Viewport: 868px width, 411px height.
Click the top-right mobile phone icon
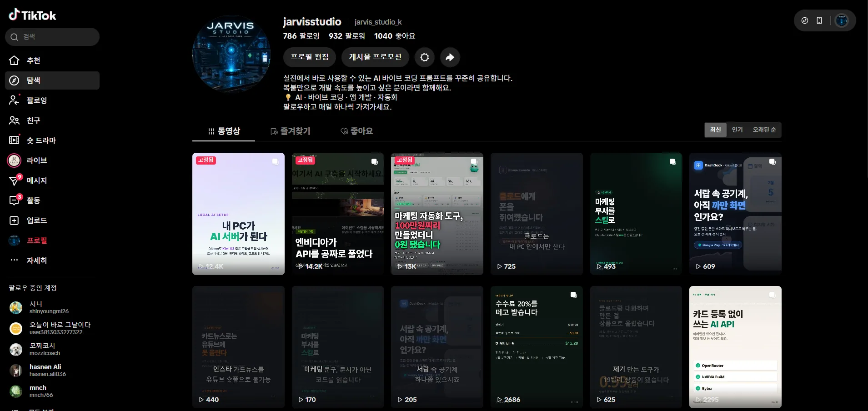pyautogui.click(x=819, y=20)
